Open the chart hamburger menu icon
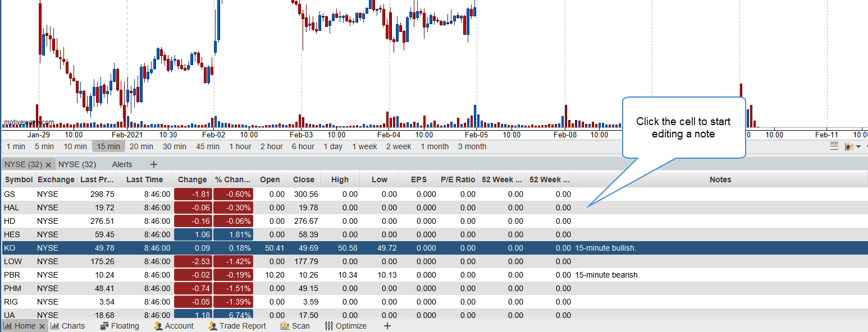The width and height of the screenshot is (868, 332). click(x=834, y=146)
